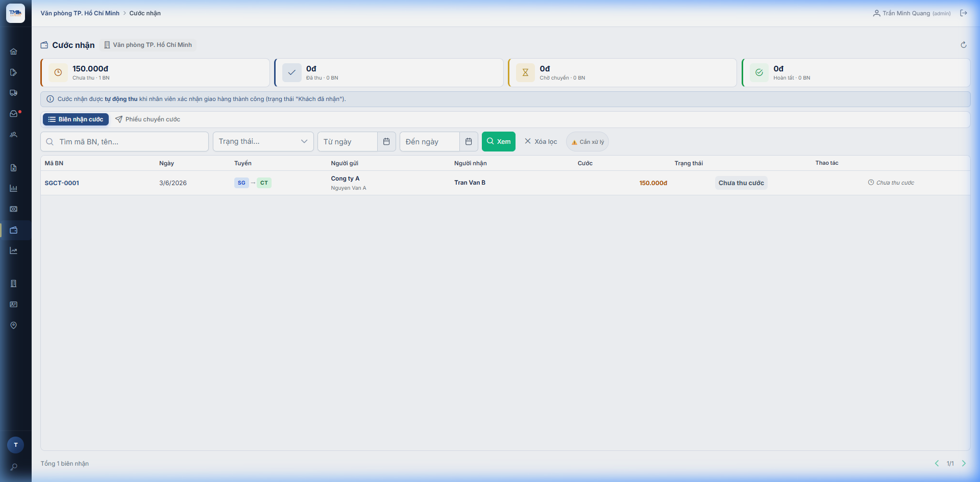The height and width of the screenshot is (482, 980).
Task: Open the customers people icon in sidebar
Action: pyautogui.click(x=14, y=135)
